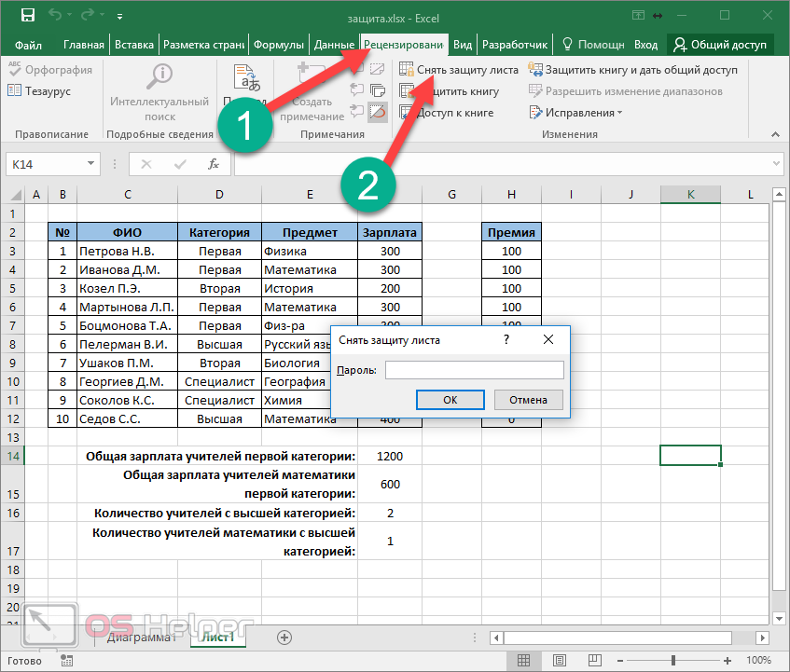Image resolution: width=790 pixels, height=672 pixels.
Task: Open the Файл menu
Action: point(29,45)
